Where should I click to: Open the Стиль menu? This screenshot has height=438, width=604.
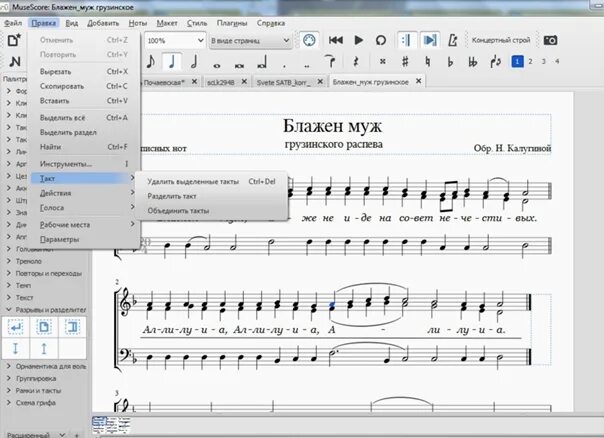pyautogui.click(x=197, y=23)
